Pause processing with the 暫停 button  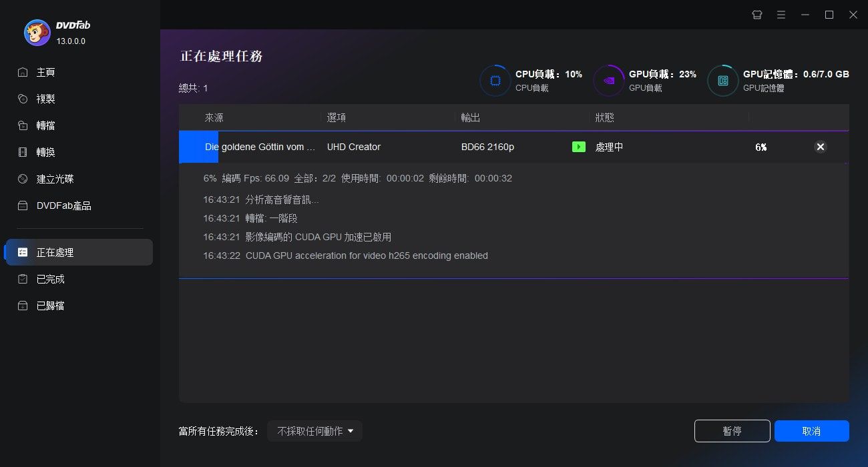(732, 431)
